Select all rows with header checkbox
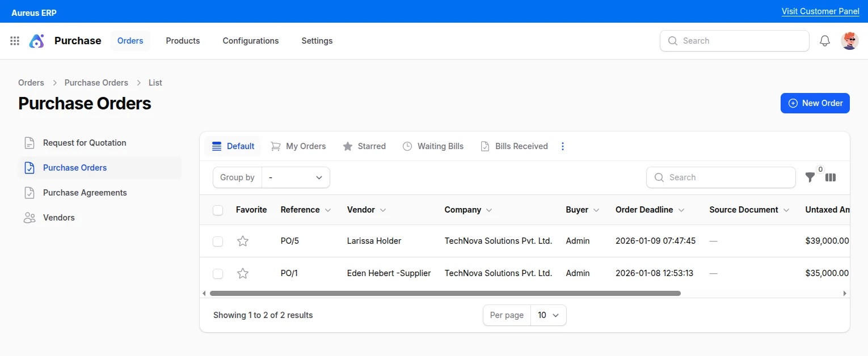The width and height of the screenshot is (868, 356). (x=218, y=210)
